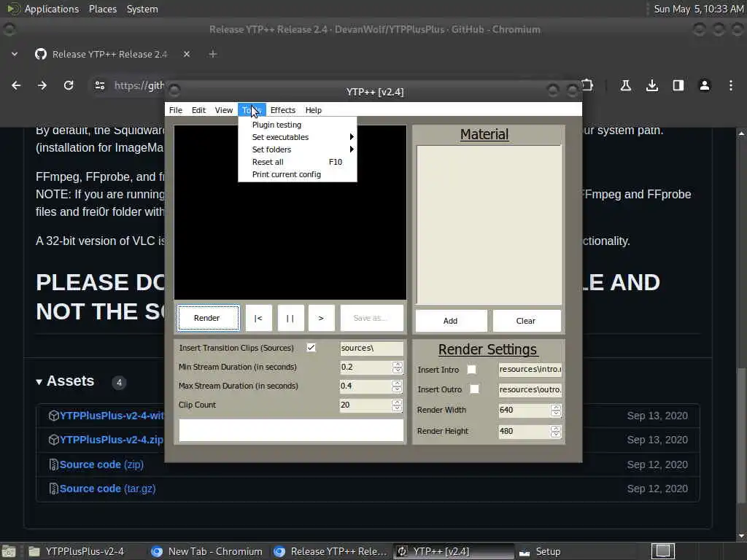The height and width of the screenshot is (560, 747).
Task: Collapse the Assets section triangle
Action: [39, 381]
